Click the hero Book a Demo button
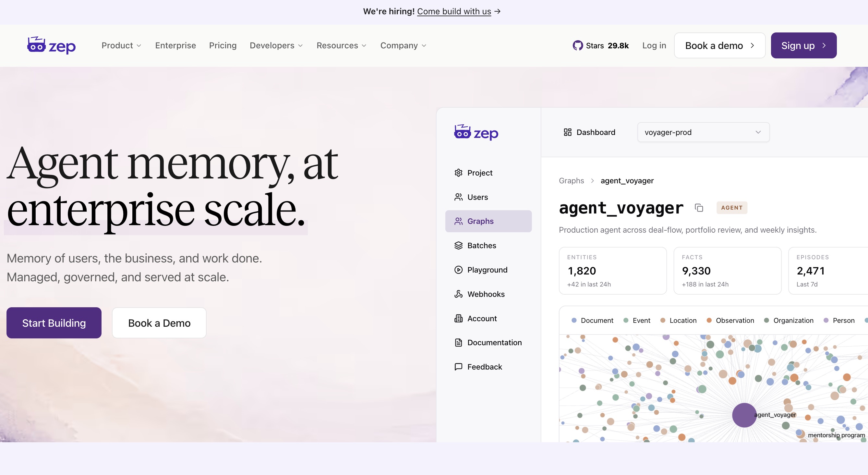This screenshot has height=475, width=868. [x=159, y=323]
